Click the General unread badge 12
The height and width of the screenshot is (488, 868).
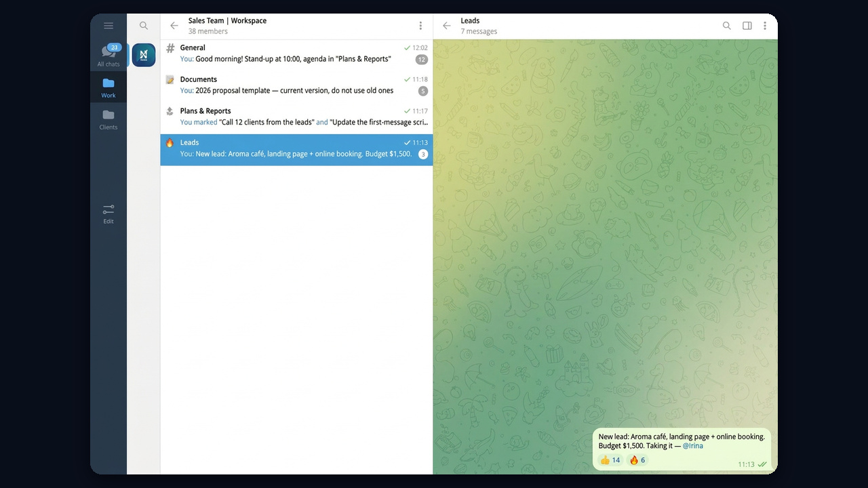(422, 60)
